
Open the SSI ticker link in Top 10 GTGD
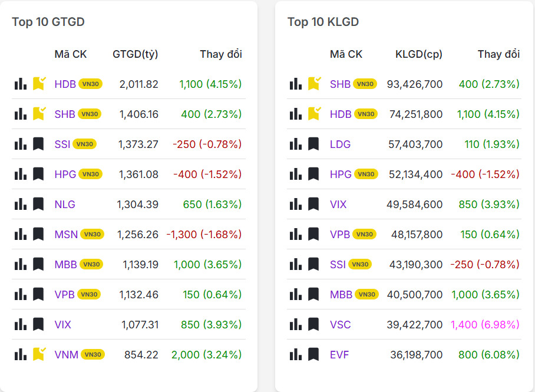point(62,144)
